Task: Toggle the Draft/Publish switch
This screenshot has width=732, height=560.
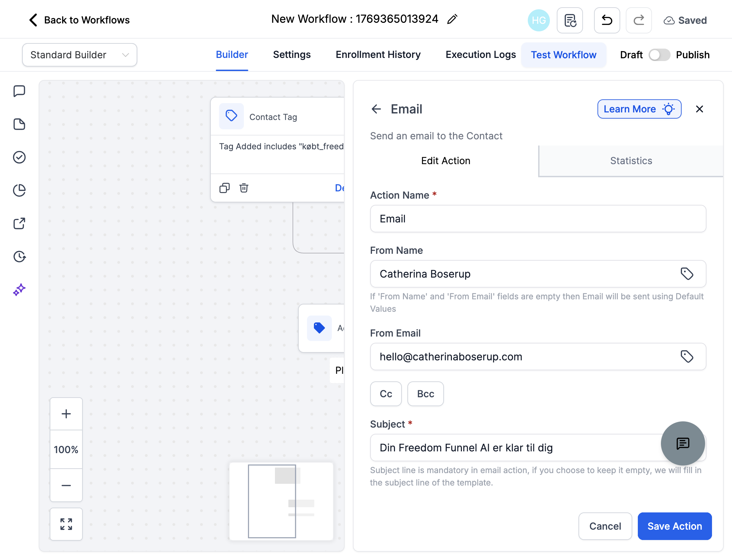Action: (659, 55)
